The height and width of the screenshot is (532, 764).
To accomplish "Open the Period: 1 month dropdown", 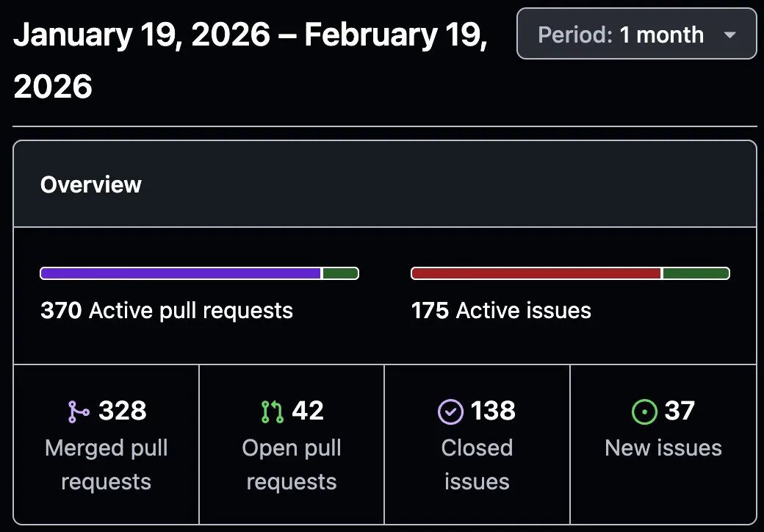I will point(636,34).
